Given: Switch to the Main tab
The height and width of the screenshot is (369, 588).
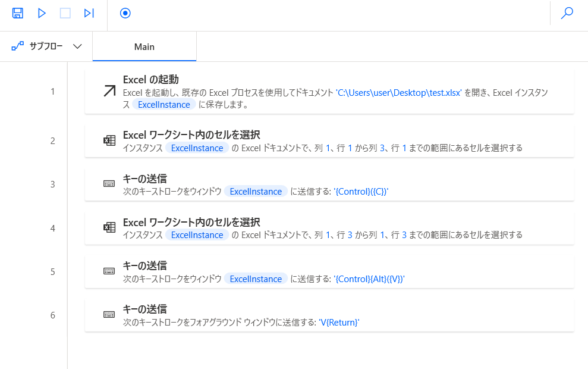Looking at the screenshot, I should 144,46.
